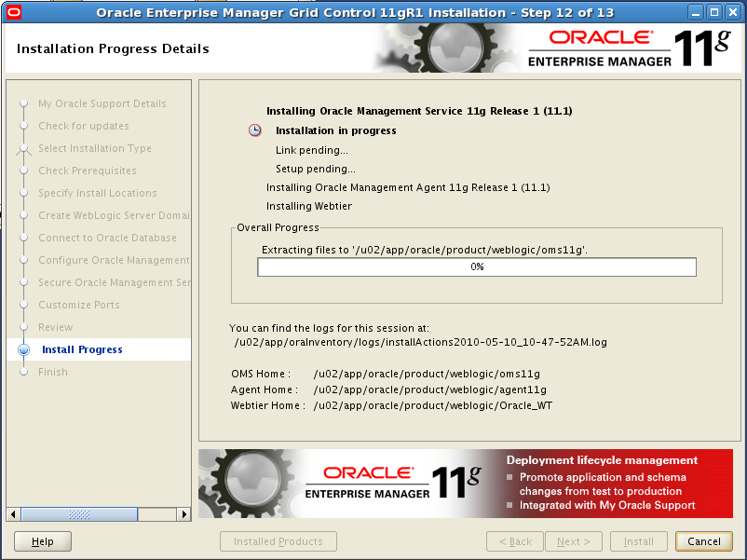Click the step bullet for Check for updates
Viewport: 747px width, 560px height.
24,126
